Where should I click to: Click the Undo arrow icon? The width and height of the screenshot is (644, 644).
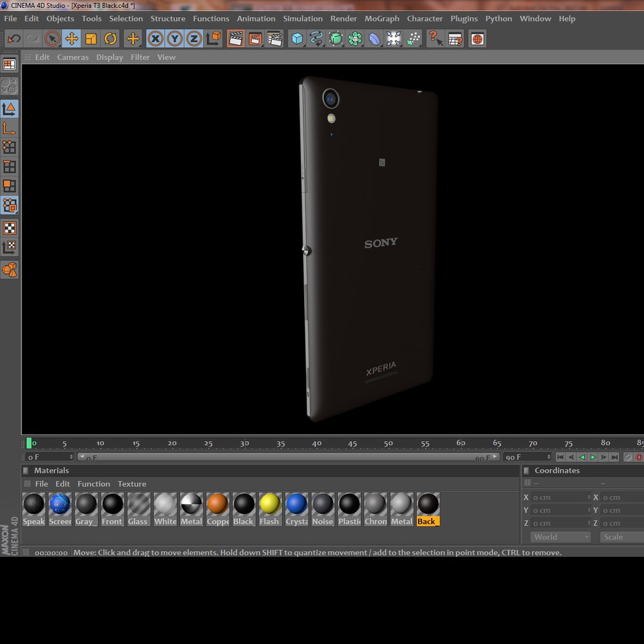click(x=14, y=39)
